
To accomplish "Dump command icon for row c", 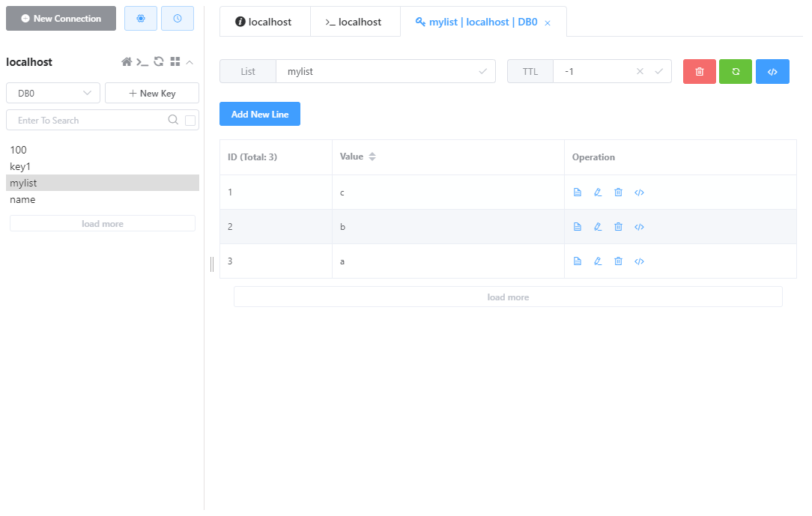I will pos(639,192).
